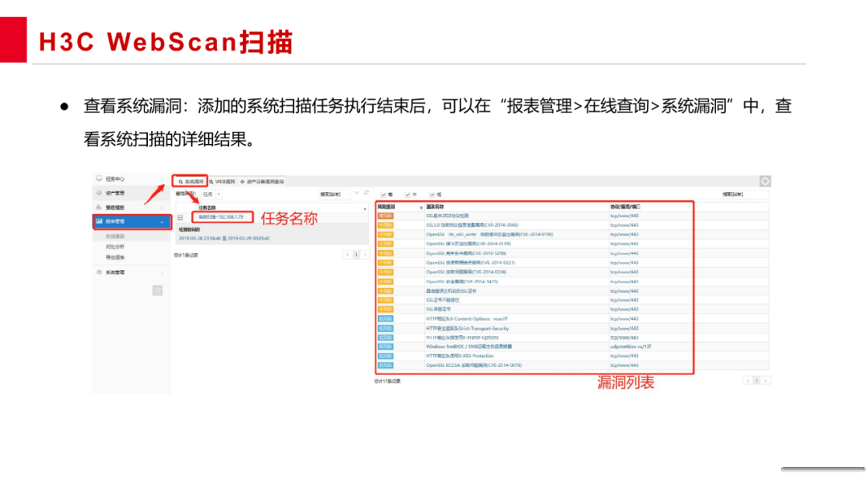The height and width of the screenshot is (489, 868).
Task: Click the medium-risk badge on CVE-2014-3566 row
Action: click(x=385, y=225)
